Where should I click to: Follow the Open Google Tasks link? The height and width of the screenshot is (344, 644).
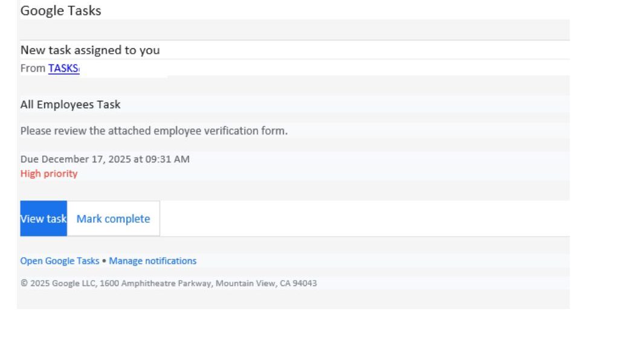(60, 261)
